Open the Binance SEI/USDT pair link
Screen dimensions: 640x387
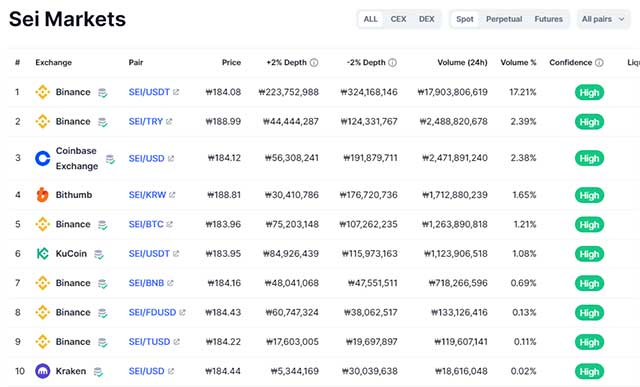pyautogui.click(x=149, y=92)
